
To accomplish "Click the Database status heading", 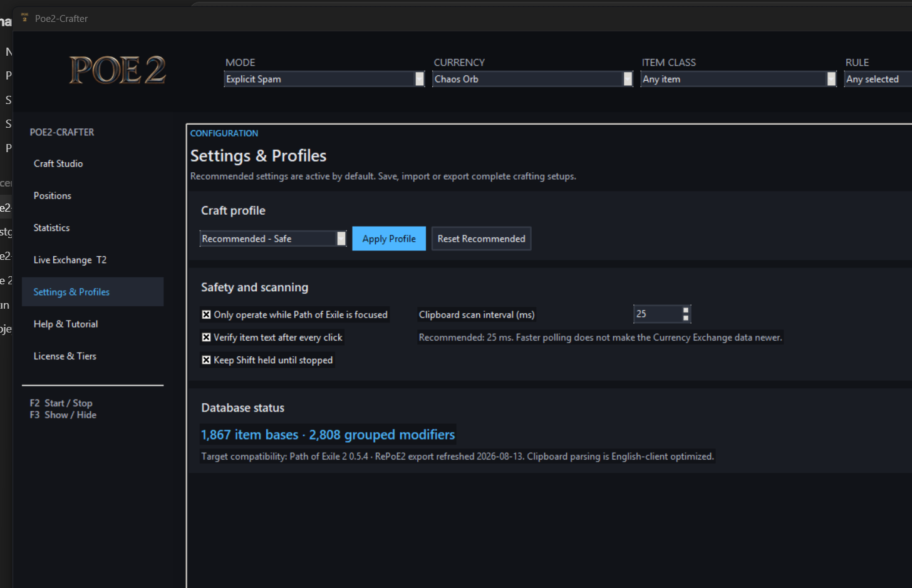I will tap(243, 408).
